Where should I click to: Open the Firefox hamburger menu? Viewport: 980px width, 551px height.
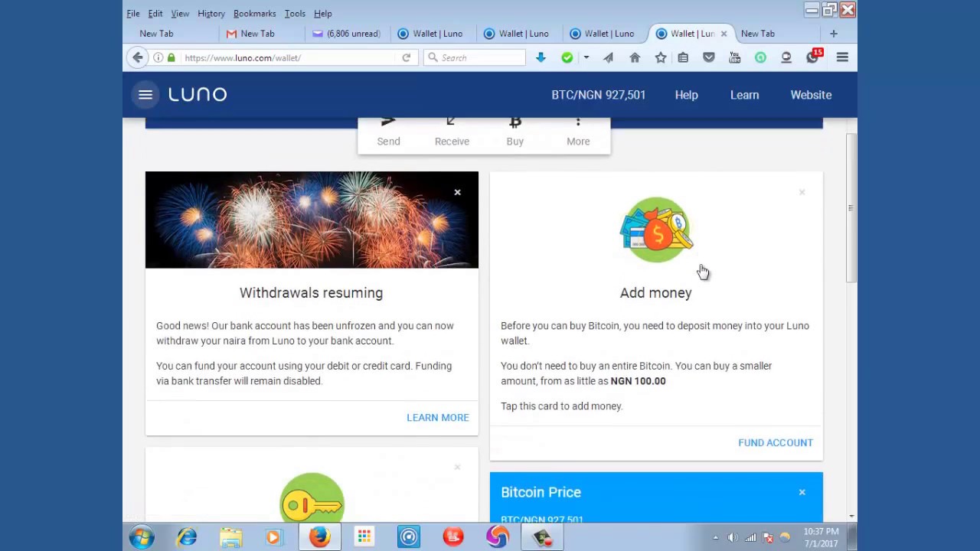click(842, 57)
